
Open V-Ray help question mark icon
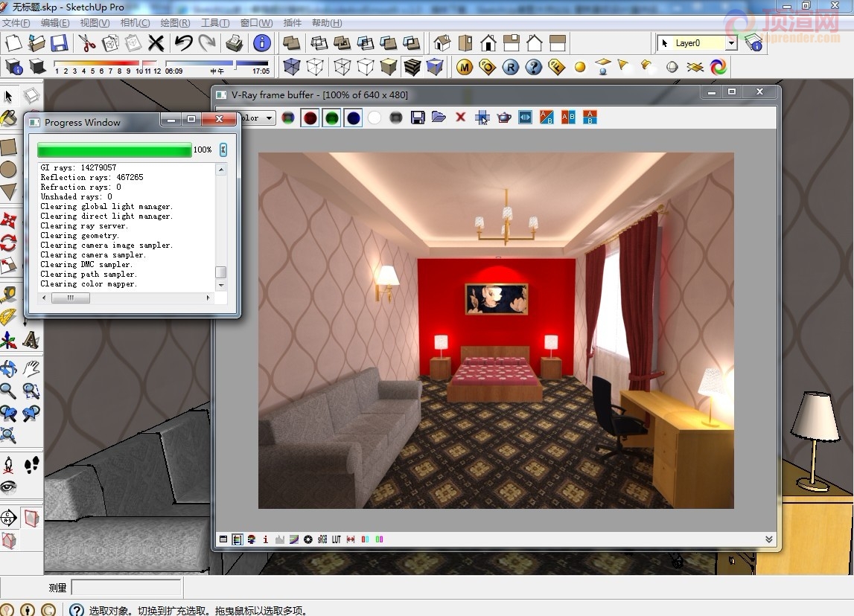pos(534,67)
